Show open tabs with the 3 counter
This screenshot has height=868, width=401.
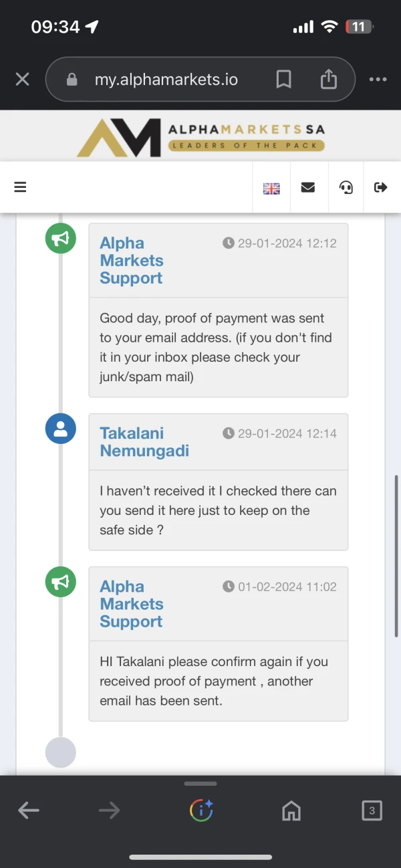coord(372,811)
